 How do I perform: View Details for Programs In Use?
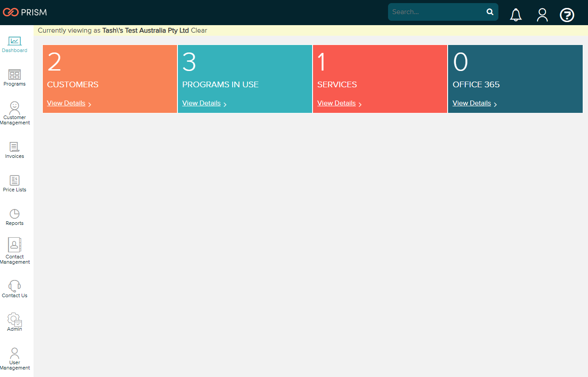pyautogui.click(x=201, y=103)
